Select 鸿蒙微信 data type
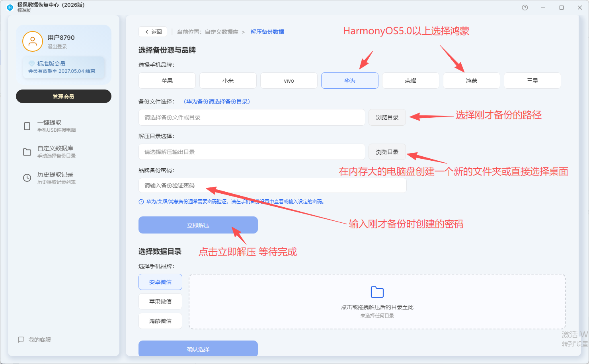 tap(160, 321)
